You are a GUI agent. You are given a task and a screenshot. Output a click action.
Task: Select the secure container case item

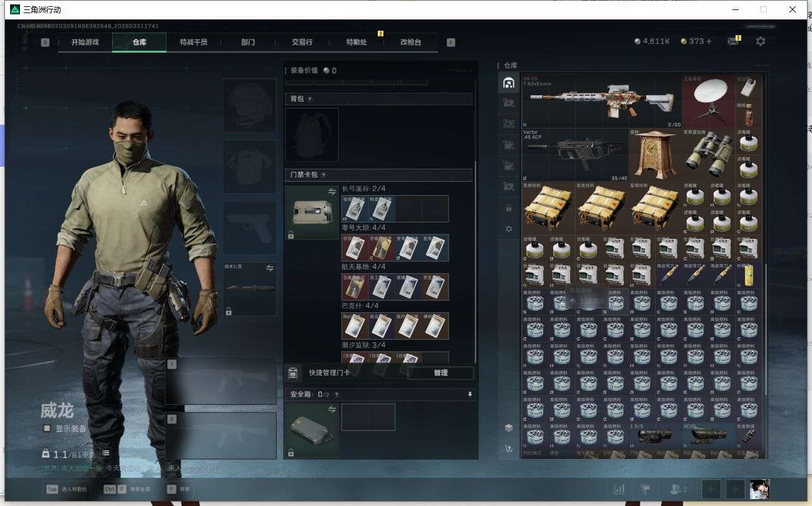click(x=312, y=430)
